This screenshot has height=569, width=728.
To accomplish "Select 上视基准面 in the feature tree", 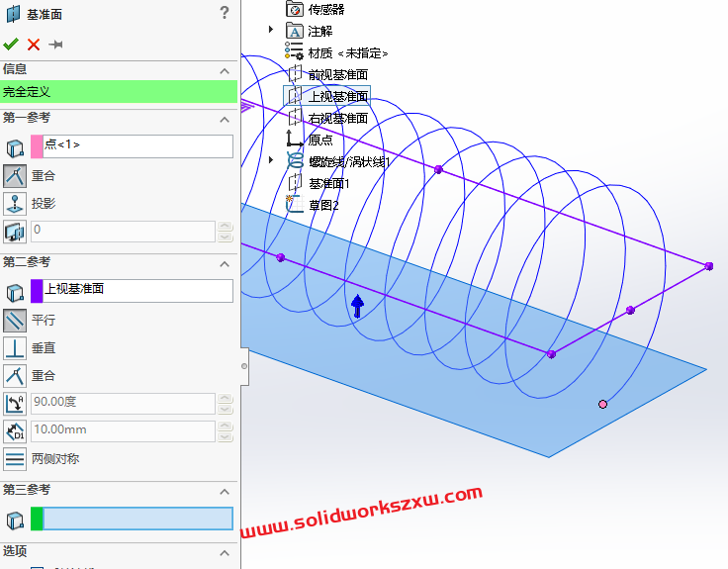I will 337,97.
